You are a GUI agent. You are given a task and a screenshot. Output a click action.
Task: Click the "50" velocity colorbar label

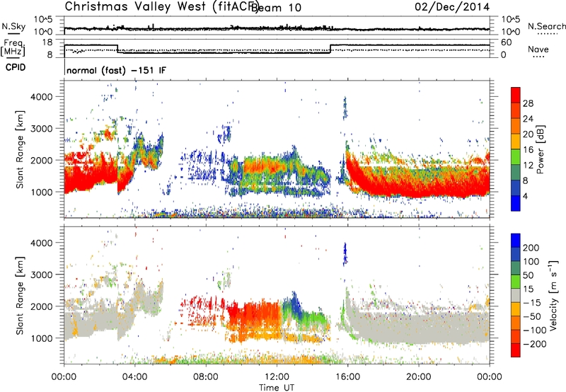pyautogui.click(x=528, y=275)
